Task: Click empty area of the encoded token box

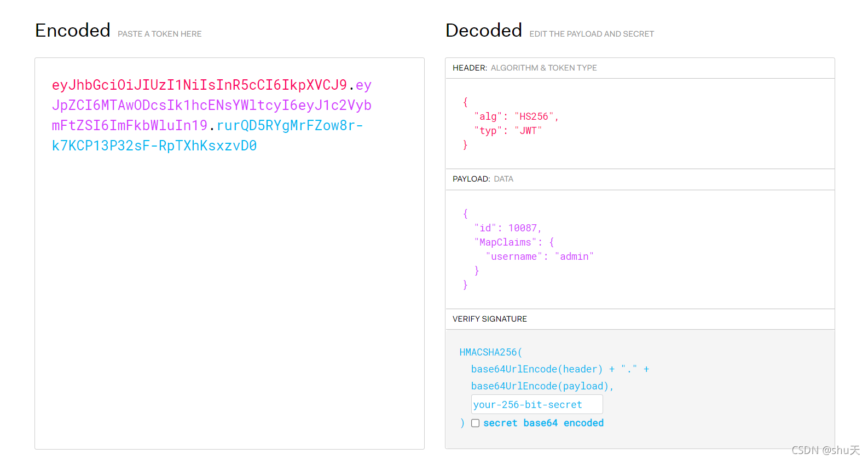Action: (x=229, y=301)
